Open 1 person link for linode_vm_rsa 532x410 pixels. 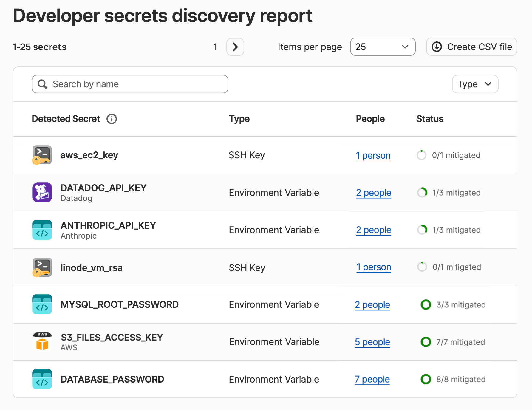click(x=374, y=267)
